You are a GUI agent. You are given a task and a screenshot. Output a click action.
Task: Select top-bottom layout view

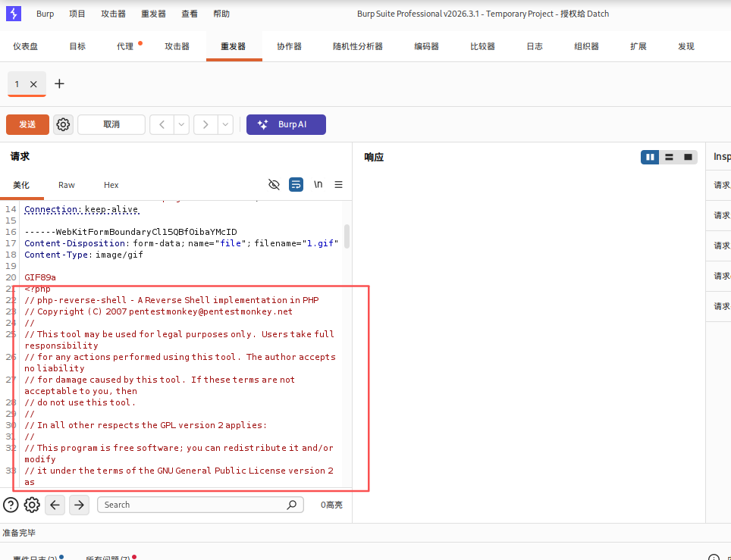point(669,157)
